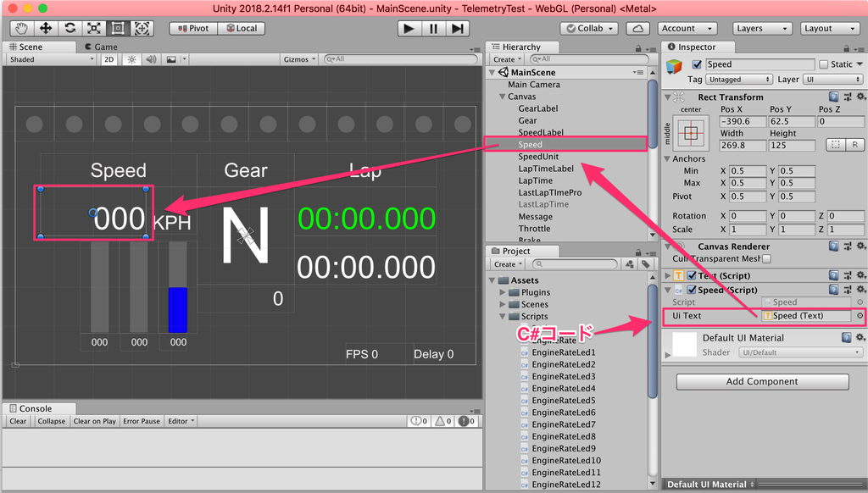
Task: Open Rect Transform gear settings
Action: (861, 97)
